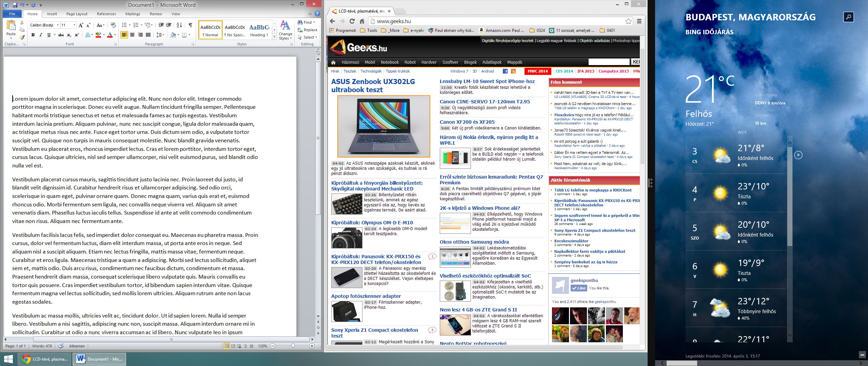868x366 pixels.
Task: Justify the paragraph text
Action: pos(148,35)
